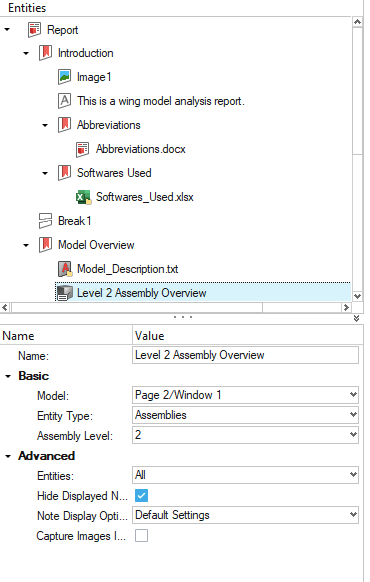The width and height of the screenshot is (370, 582).
Task: Enable the Capture Images checkbox
Action: click(141, 536)
